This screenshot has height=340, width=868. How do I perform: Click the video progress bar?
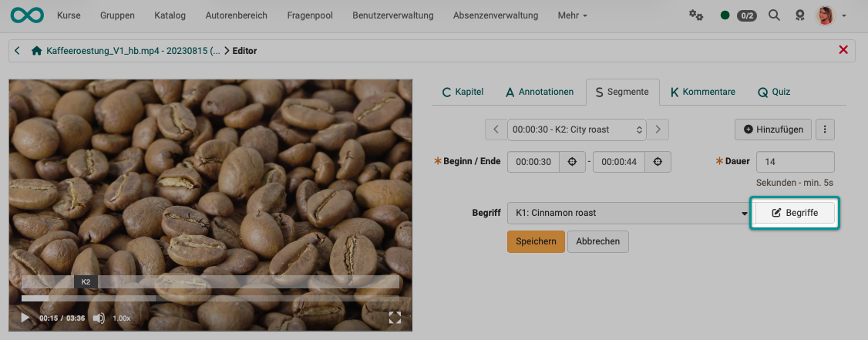coord(210,298)
